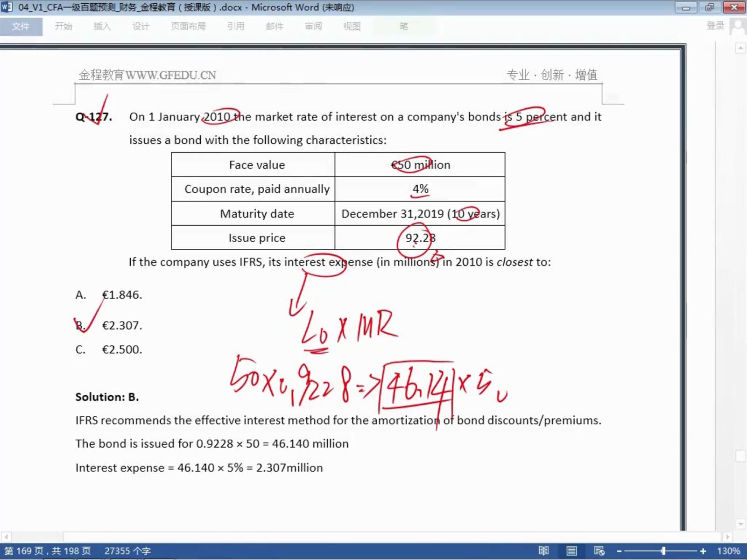Click the line starting 'IFRS recommends the effective interest'
Viewport: 747px width, 560px height.
(338, 420)
